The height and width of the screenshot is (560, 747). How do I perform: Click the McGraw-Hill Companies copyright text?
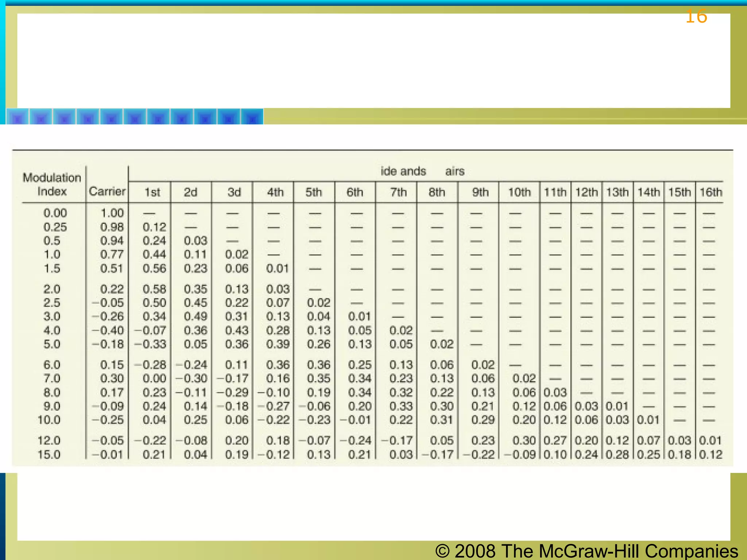pyautogui.click(x=587, y=551)
